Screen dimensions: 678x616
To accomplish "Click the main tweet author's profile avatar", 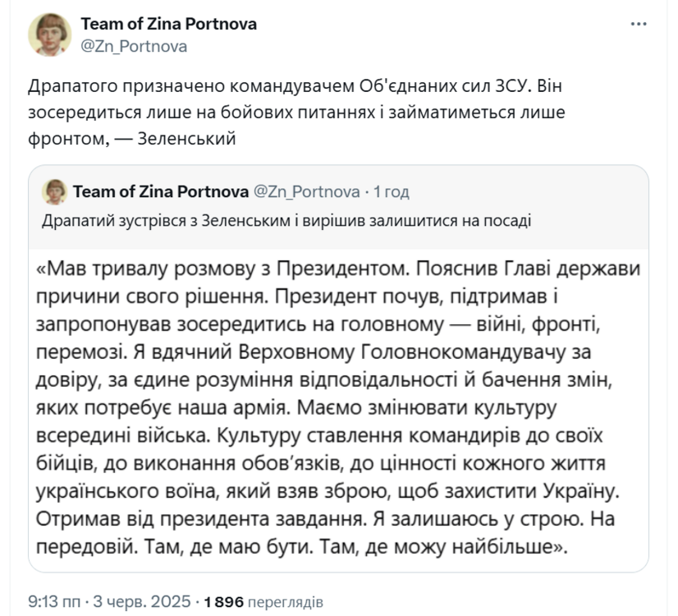I will (49, 35).
